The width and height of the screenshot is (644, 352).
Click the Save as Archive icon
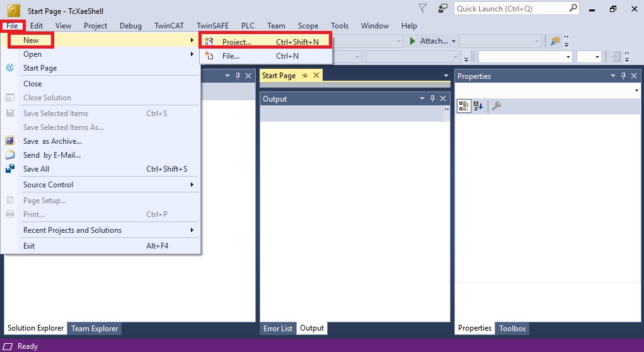point(10,141)
